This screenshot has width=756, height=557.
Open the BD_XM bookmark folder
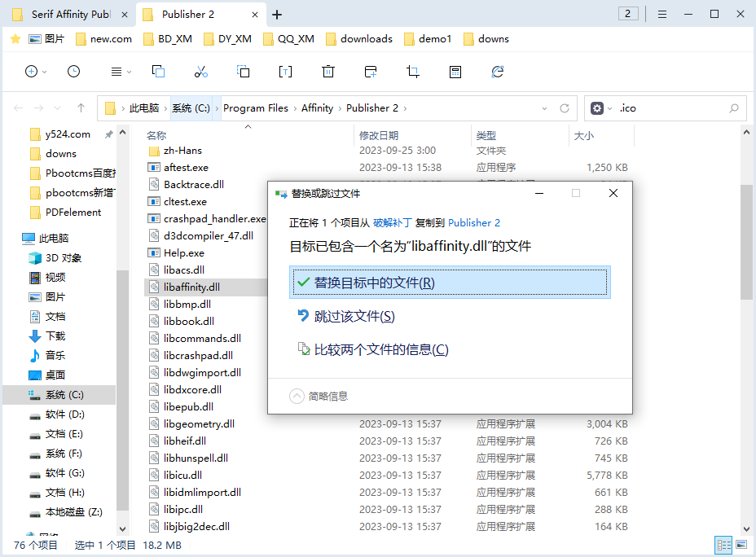point(168,39)
